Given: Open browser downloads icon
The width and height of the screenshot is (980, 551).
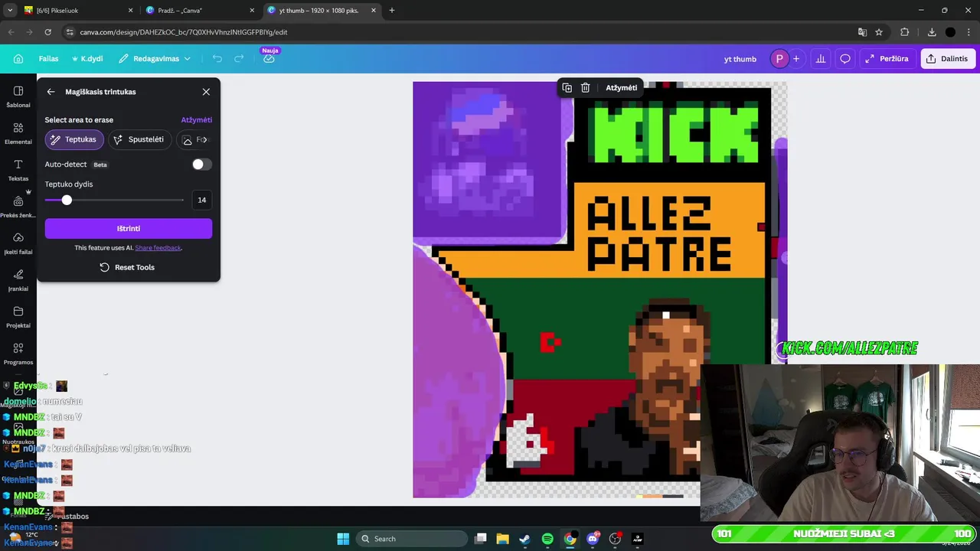Looking at the screenshot, I should 932,32.
